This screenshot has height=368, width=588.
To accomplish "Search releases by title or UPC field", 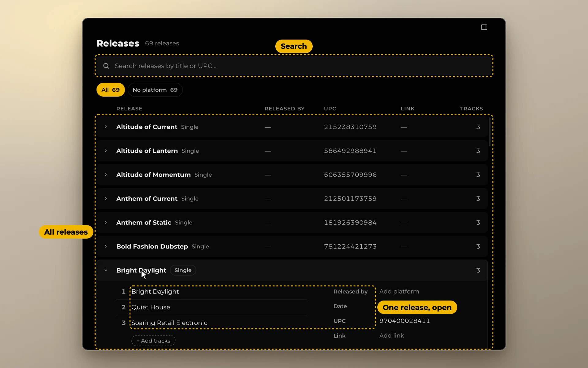I will 294,66.
